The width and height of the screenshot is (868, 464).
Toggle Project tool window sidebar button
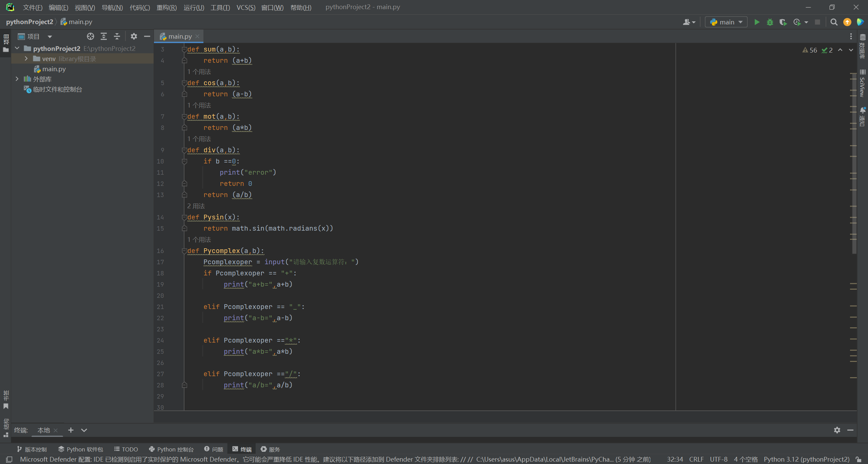click(6, 43)
